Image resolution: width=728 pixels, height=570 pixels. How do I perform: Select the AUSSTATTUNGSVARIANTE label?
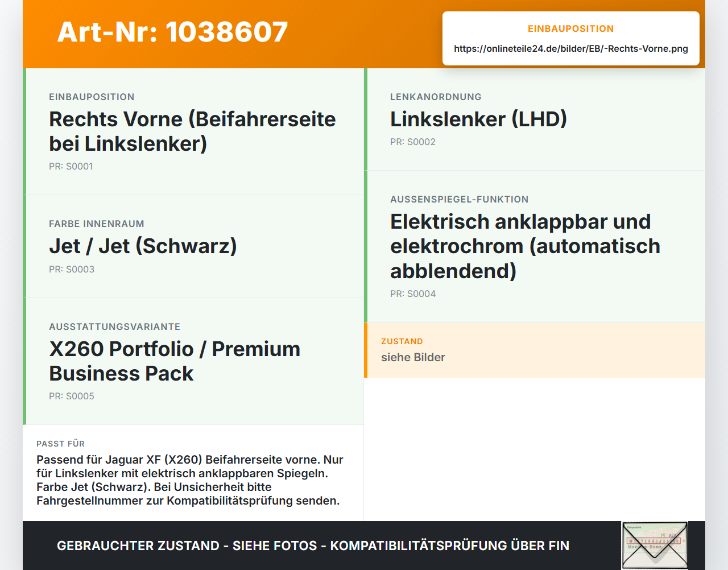[x=115, y=327]
